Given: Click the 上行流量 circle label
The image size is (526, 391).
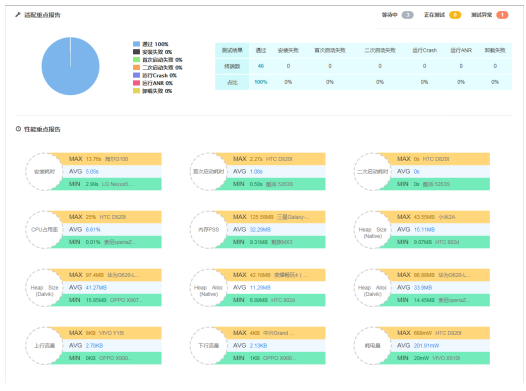Looking at the screenshot, I should [x=44, y=346].
